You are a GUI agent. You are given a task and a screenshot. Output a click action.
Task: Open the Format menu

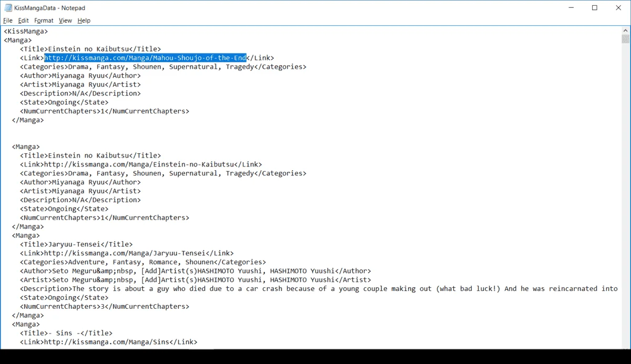click(44, 20)
